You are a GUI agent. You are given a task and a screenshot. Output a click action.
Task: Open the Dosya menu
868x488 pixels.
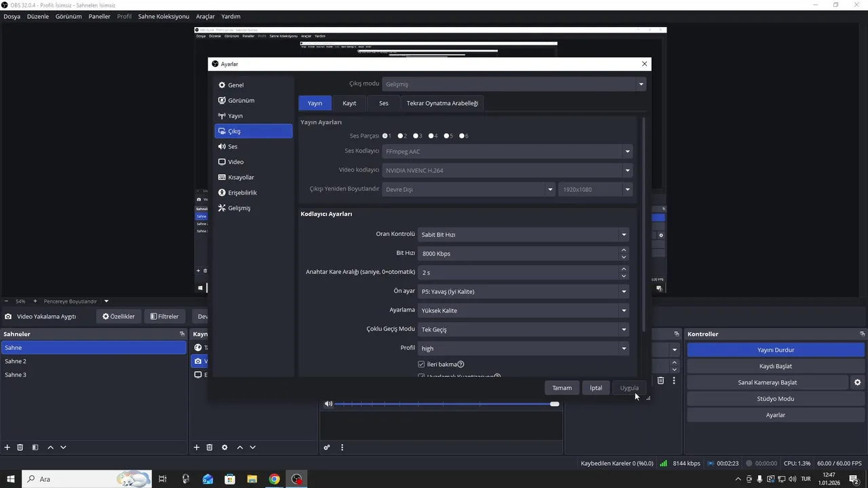coord(12,16)
